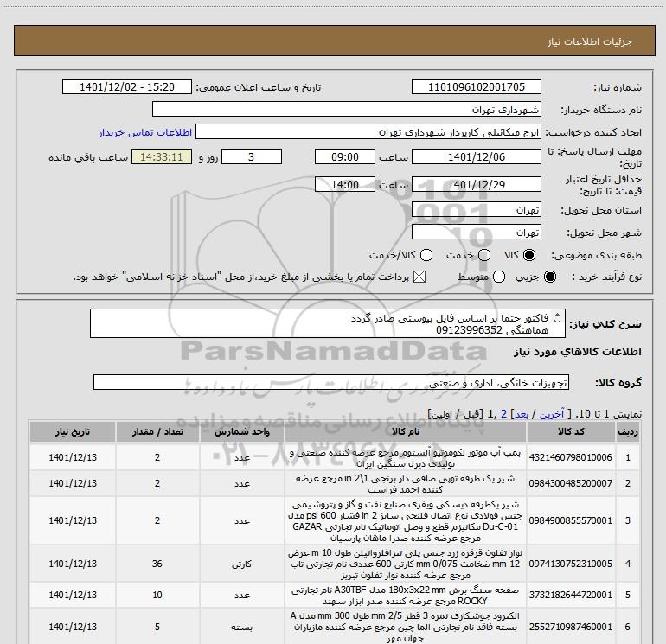
Task: Adjust the description box scroll arrows
Action: (x=558, y=317)
